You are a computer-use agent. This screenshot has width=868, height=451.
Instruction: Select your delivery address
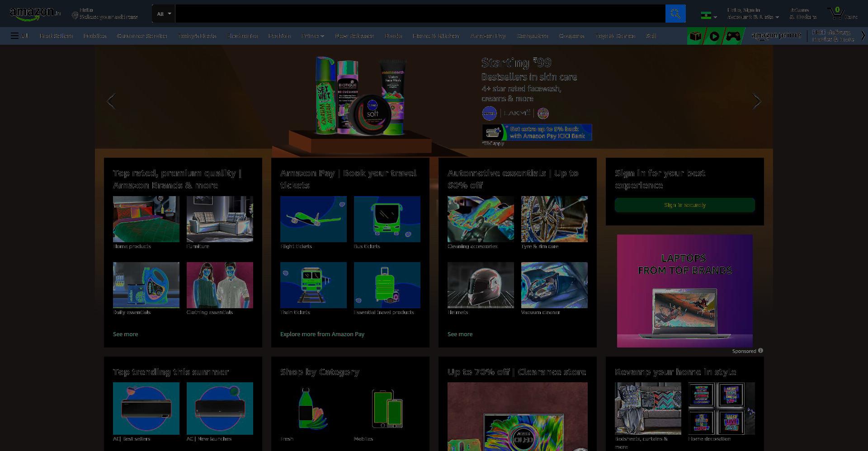pyautogui.click(x=105, y=14)
